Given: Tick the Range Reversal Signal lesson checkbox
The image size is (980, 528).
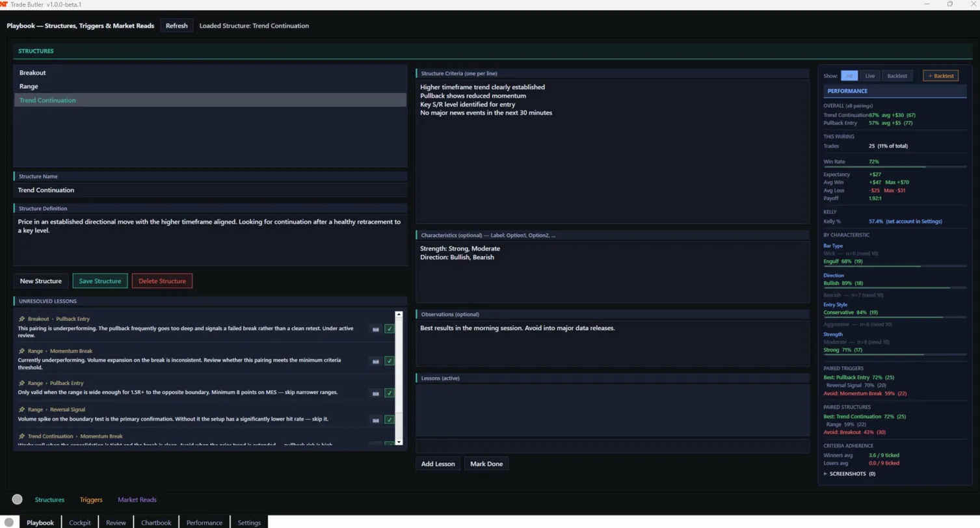Looking at the screenshot, I should click(x=389, y=419).
